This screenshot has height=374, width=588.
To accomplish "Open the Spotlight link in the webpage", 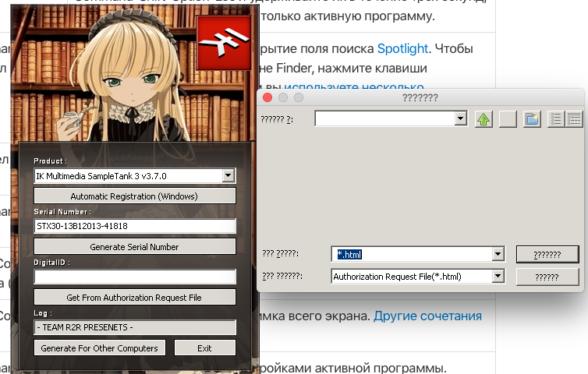I will (402, 48).
